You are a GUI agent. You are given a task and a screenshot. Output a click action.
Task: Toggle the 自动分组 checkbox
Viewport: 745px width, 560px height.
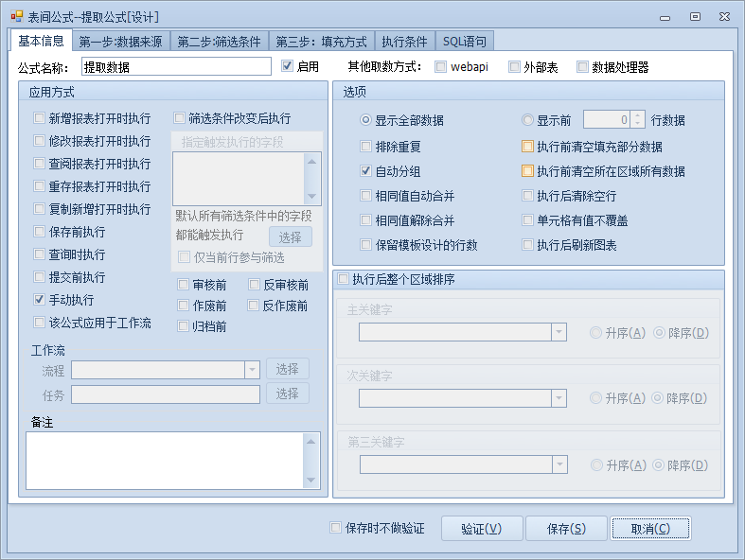pos(366,171)
